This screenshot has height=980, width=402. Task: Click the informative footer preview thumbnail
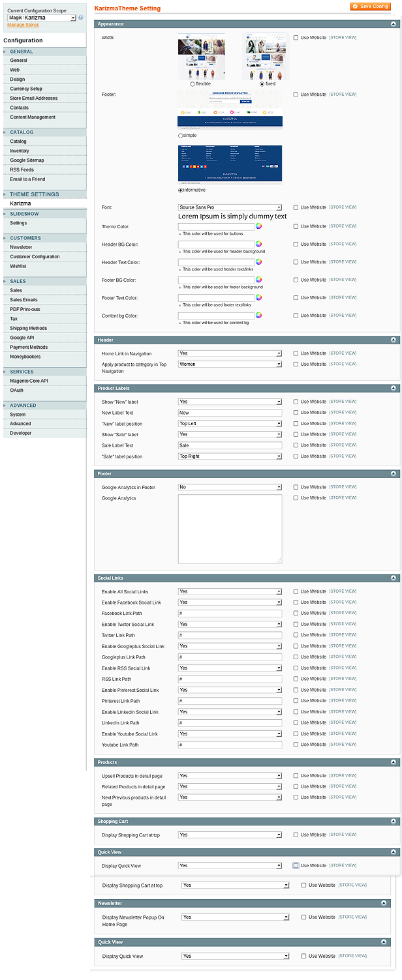(230, 166)
